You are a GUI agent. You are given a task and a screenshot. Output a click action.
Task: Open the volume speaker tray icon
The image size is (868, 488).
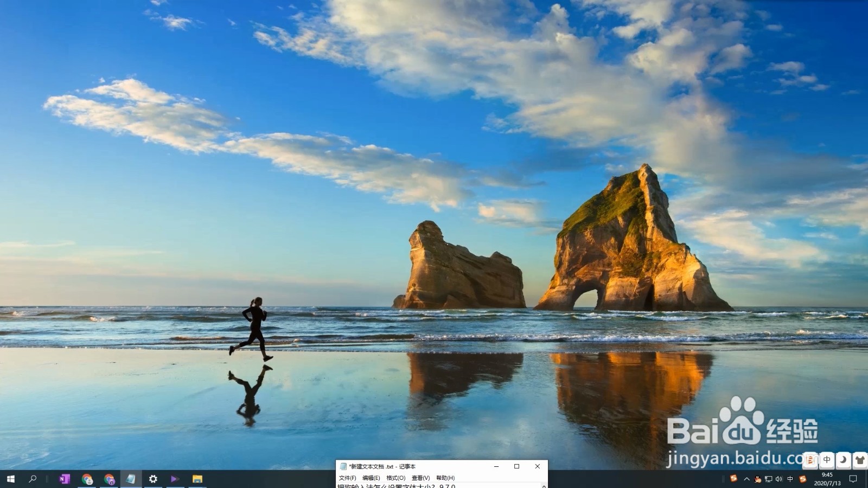point(779,479)
